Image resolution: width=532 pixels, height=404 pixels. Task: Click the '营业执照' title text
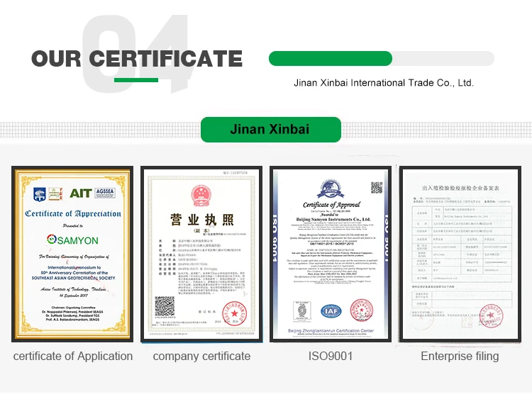[202, 220]
